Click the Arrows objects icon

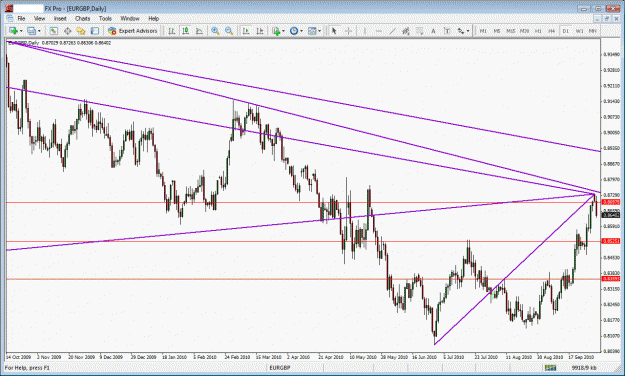tap(460, 31)
